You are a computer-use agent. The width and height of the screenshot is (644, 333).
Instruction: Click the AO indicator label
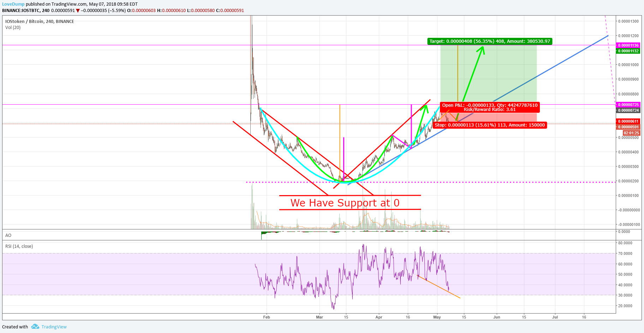[x=8, y=235]
